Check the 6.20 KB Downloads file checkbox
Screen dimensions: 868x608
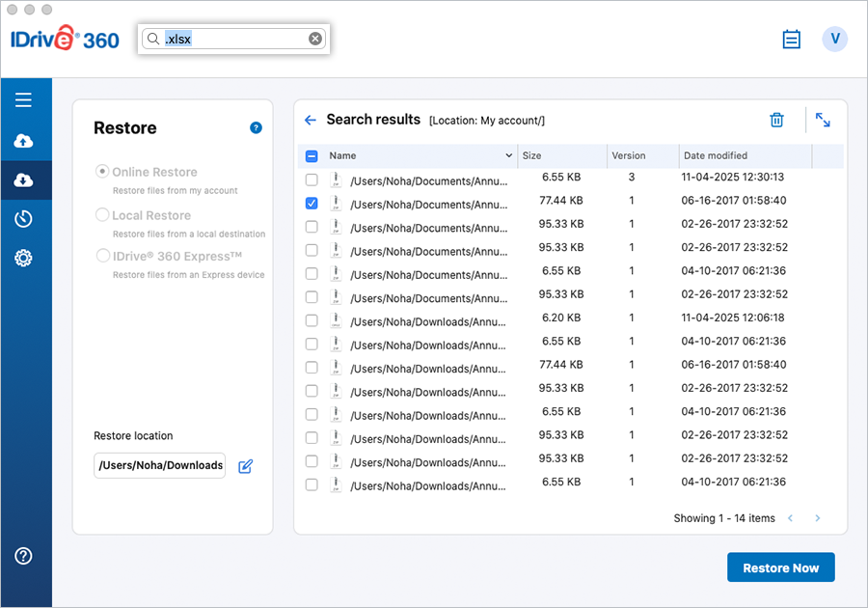point(312,320)
